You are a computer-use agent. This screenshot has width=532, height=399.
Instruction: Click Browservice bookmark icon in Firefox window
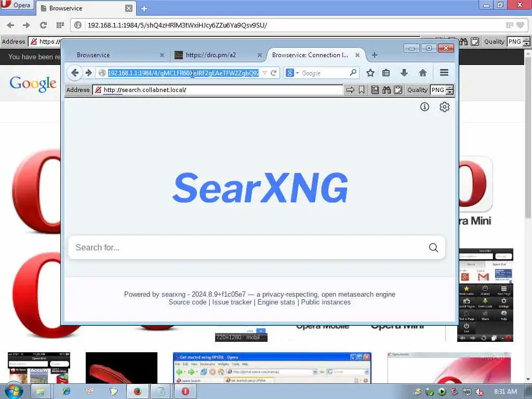(x=362, y=90)
